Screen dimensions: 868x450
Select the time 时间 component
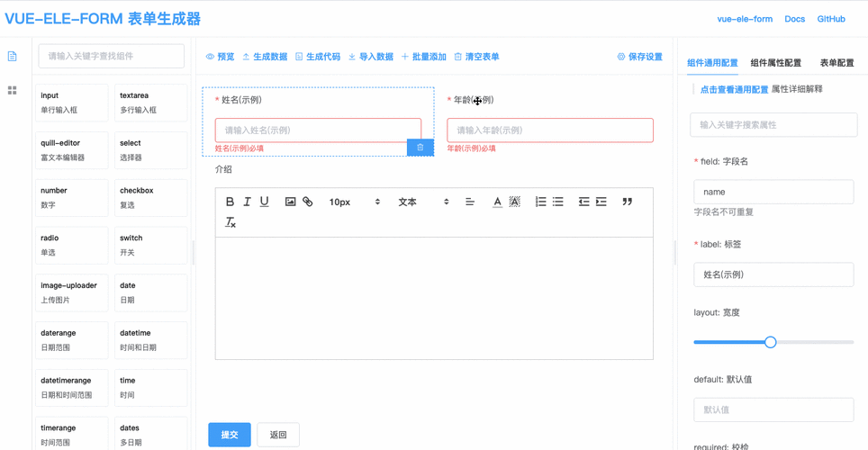pos(150,388)
